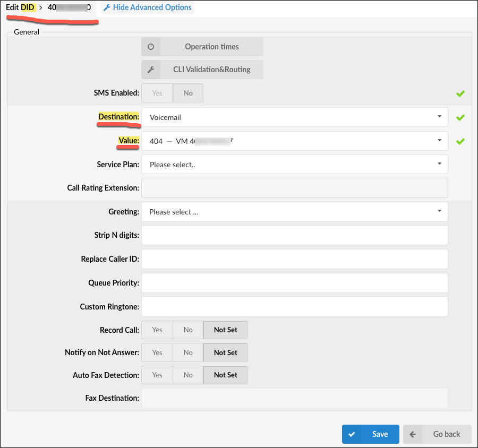This screenshot has width=478, height=448.
Task: Choose Not Set for Auto Fax Detection
Action: tap(225, 375)
